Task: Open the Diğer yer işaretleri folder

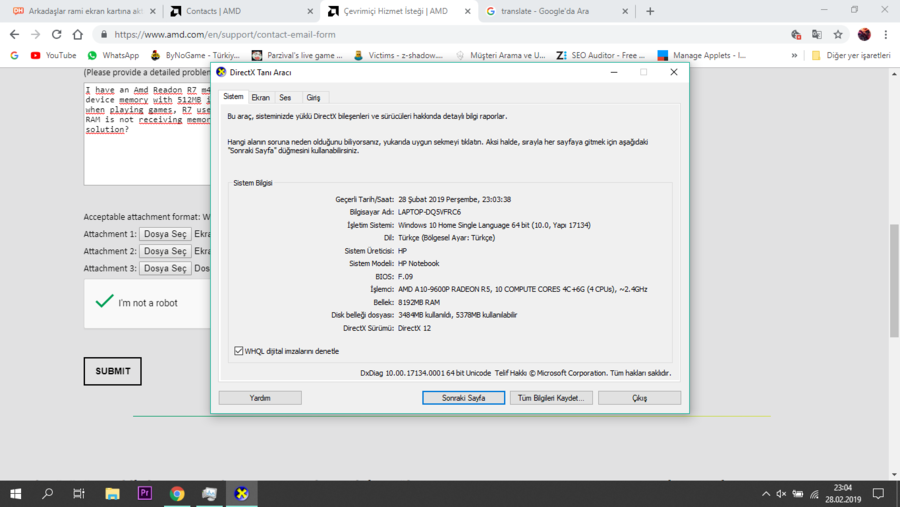Action: (851, 55)
